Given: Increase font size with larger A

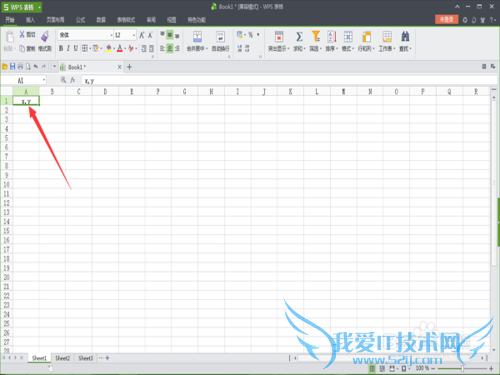Looking at the screenshot, I should click(142, 35).
